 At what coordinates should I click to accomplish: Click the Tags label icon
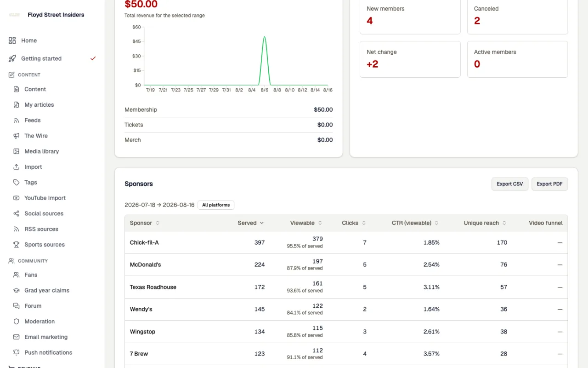tap(17, 183)
